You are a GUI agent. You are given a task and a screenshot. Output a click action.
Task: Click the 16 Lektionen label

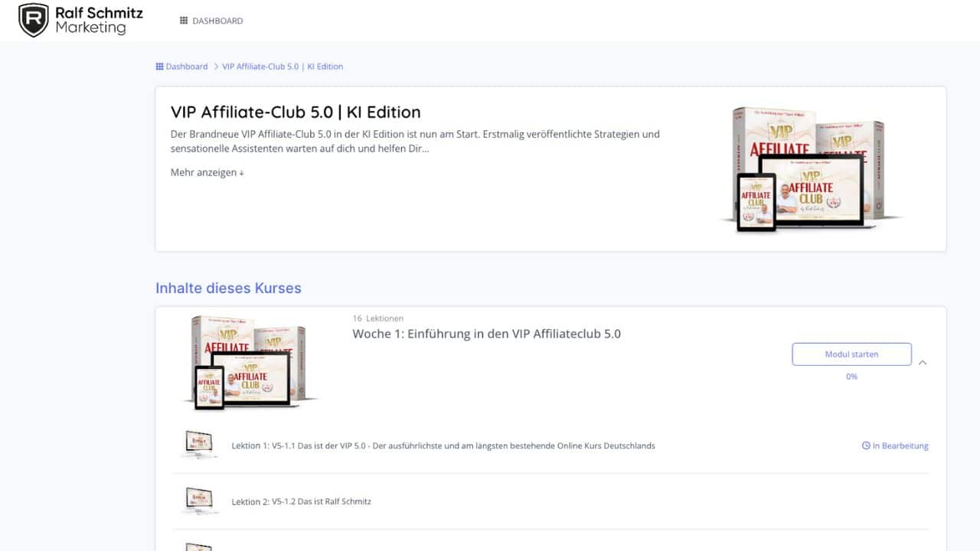coord(377,318)
